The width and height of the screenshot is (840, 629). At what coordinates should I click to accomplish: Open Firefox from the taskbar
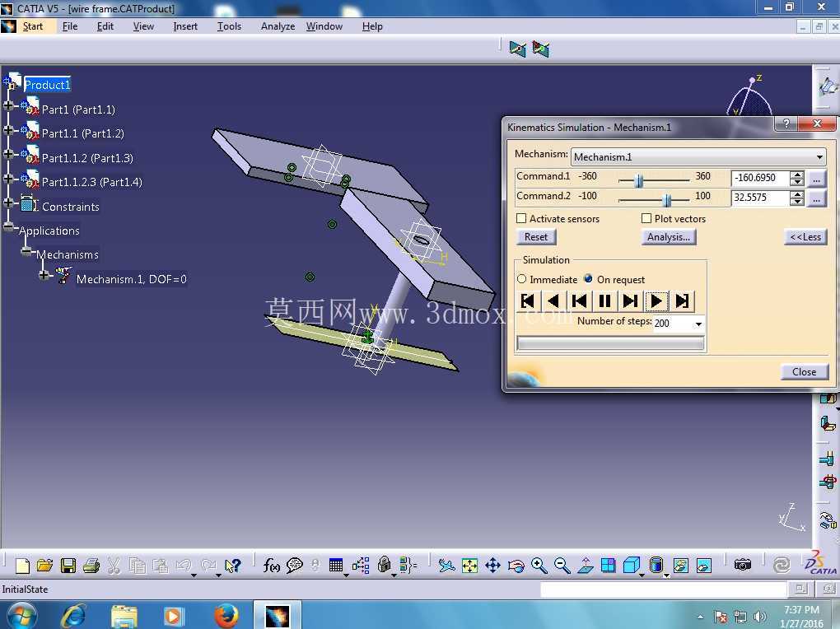(226, 615)
